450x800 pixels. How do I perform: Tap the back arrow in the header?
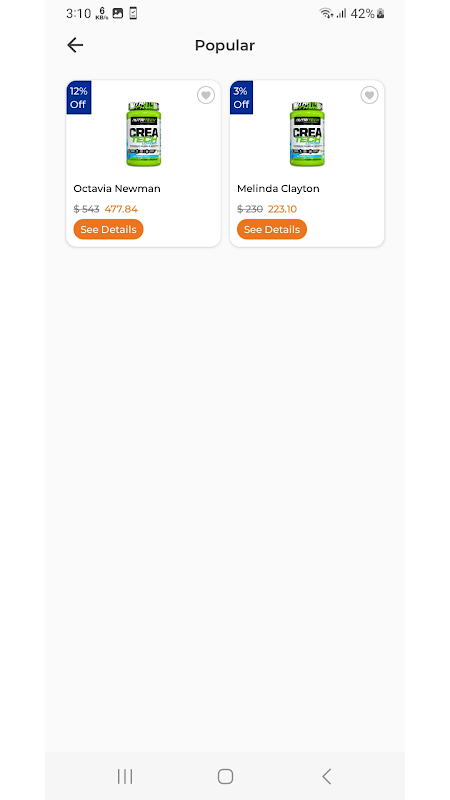pyautogui.click(x=75, y=45)
